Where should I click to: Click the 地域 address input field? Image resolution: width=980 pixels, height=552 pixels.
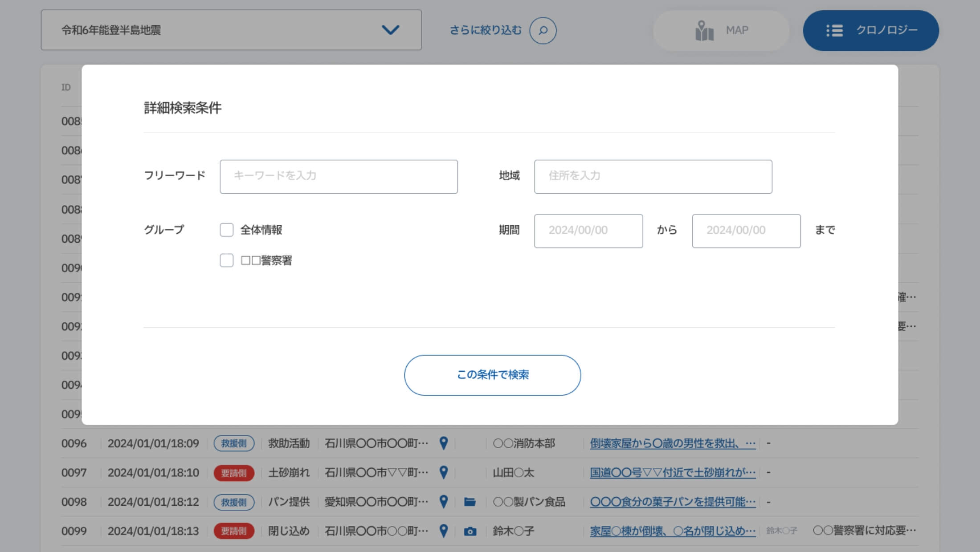pyautogui.click(x=653, y=176)
